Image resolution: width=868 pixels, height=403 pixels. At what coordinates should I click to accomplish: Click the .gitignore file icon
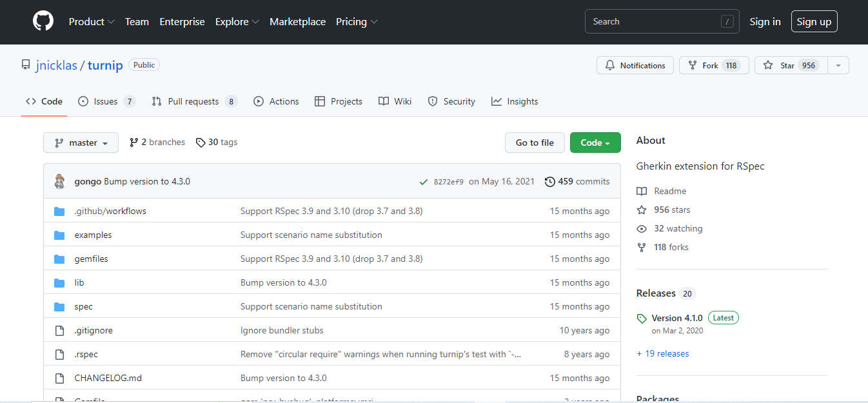[59, 331]
